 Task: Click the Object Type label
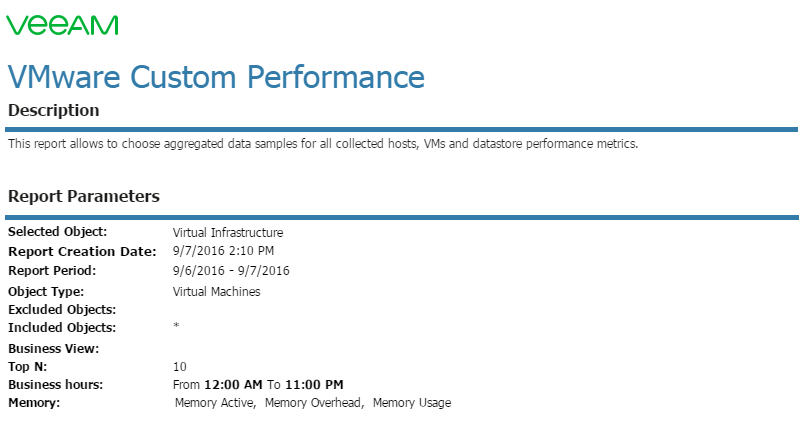click(x=46, y=291)
